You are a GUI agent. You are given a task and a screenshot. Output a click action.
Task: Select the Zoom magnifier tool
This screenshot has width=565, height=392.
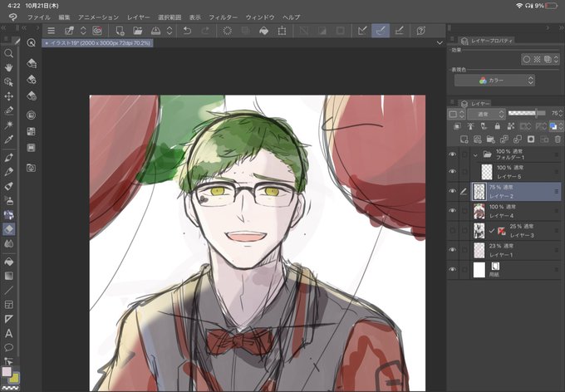(8, 54)
